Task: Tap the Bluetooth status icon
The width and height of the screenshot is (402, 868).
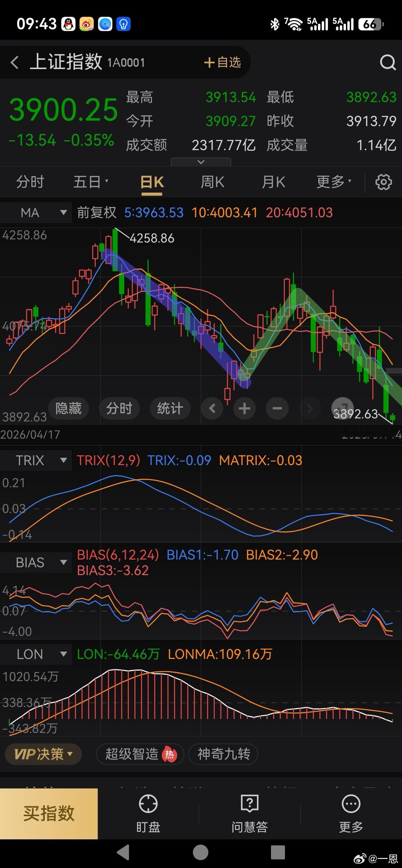Action: (x=275, y=24)
